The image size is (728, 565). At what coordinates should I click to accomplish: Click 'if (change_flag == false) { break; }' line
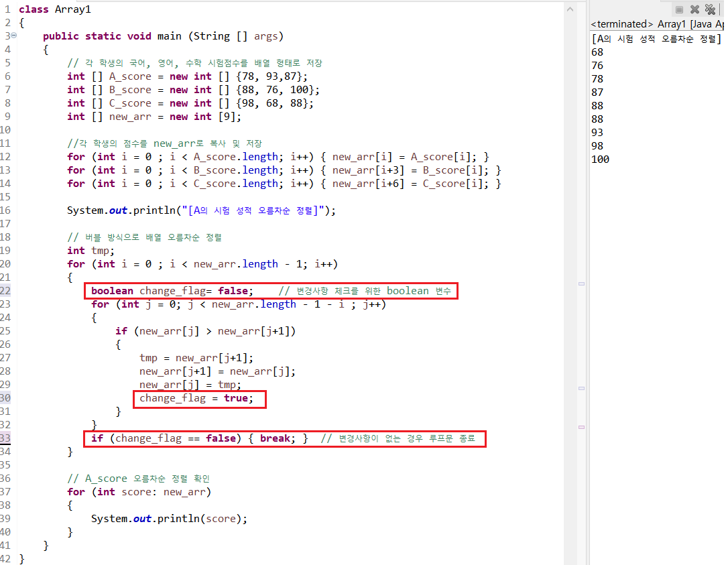(x=200, y=438)
